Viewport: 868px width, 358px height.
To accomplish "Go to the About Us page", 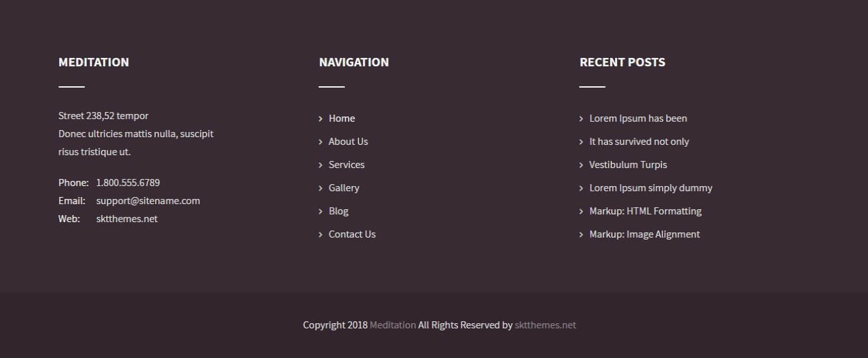I will click(x=348, y=142).
